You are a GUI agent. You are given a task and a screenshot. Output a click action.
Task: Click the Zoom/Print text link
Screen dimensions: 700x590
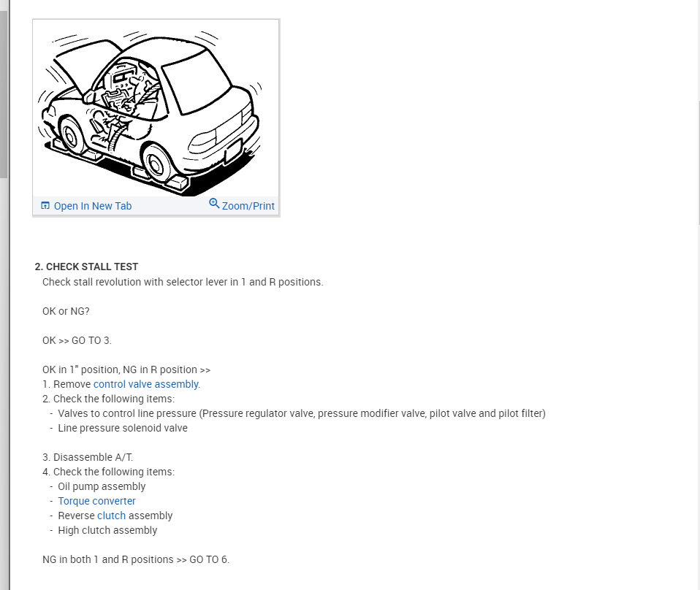248,206
